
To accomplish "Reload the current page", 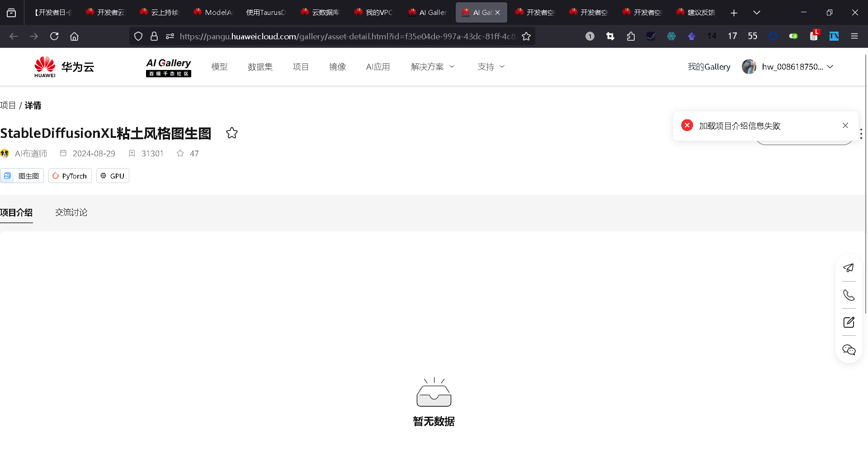I will click(x=54, y=36).
